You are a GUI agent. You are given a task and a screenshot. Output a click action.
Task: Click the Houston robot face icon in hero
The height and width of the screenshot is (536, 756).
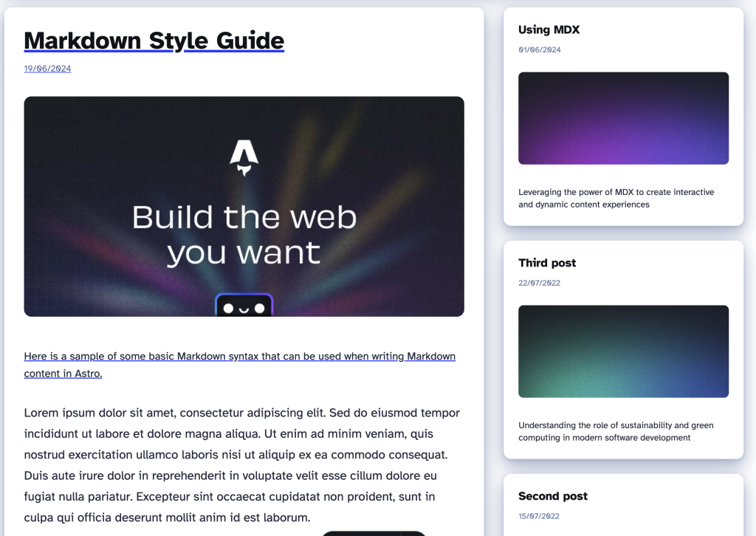(244, 305)
